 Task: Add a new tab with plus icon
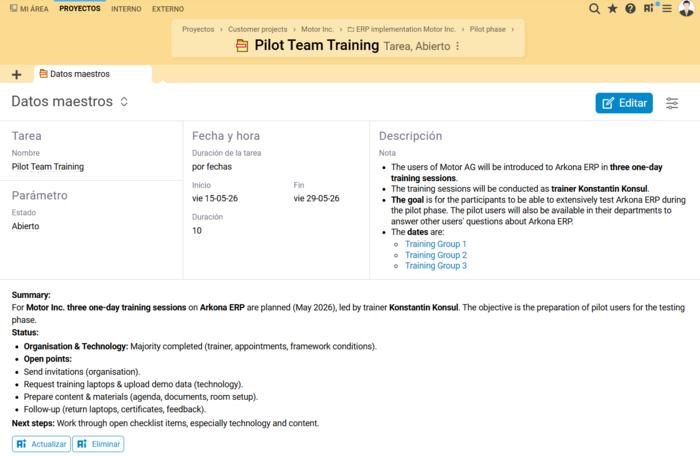tap(17, 75)
